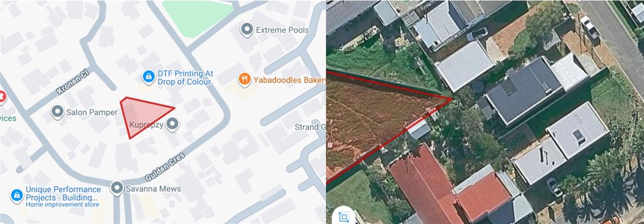Open the Yabadoodles Bakery label
This screenshot has width=644, height=224.
289,80
